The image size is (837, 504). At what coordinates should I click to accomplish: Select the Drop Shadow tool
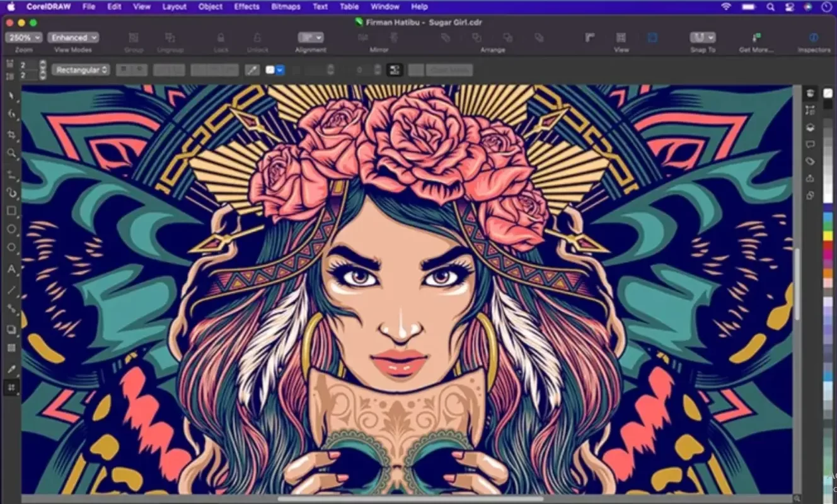tap(11, 329)
